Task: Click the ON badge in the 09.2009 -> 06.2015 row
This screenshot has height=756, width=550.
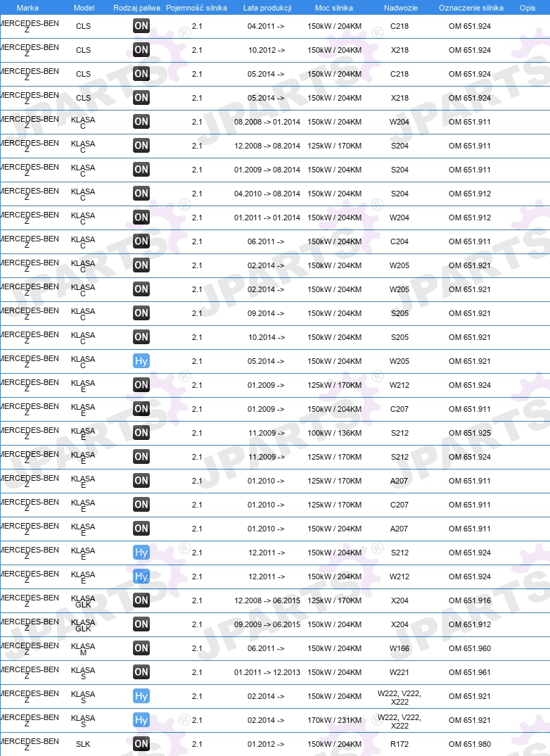Action: point(141,624)
